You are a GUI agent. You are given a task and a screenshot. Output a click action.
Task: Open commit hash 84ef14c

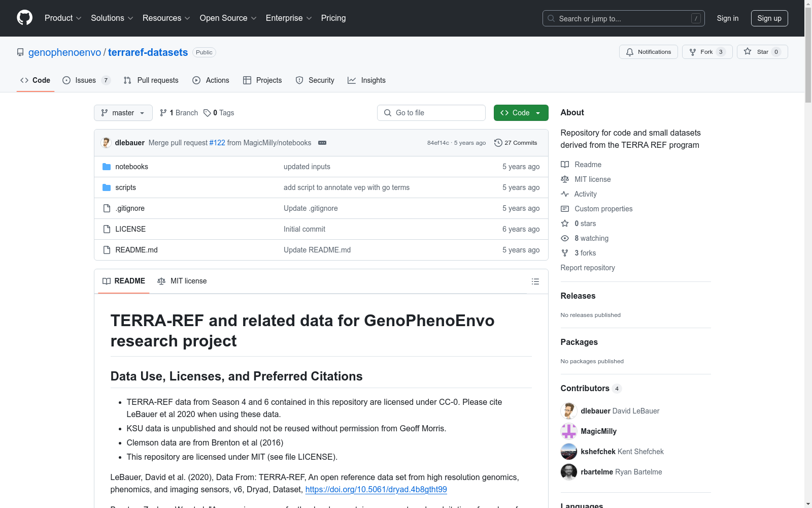(438, 143)
